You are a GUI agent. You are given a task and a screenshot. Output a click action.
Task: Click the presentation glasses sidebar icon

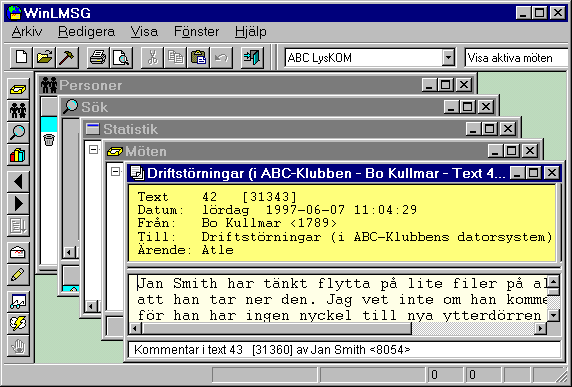[x=18, y=301]
